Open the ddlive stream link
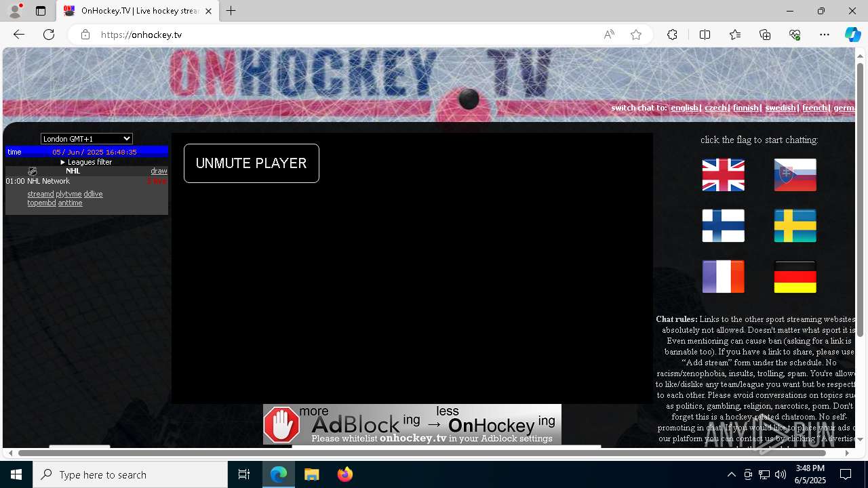This screenshot has width=868, height=488. pos(93,194)
